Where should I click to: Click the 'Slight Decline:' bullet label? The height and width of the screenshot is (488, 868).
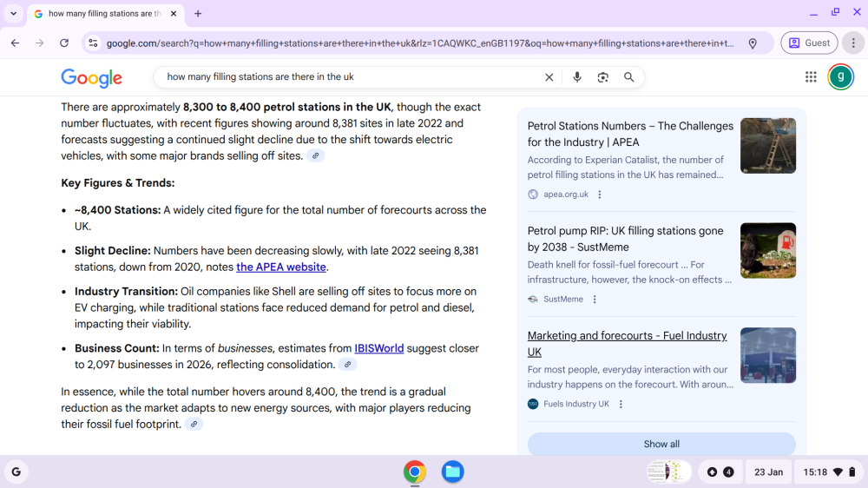click(113, 251)
